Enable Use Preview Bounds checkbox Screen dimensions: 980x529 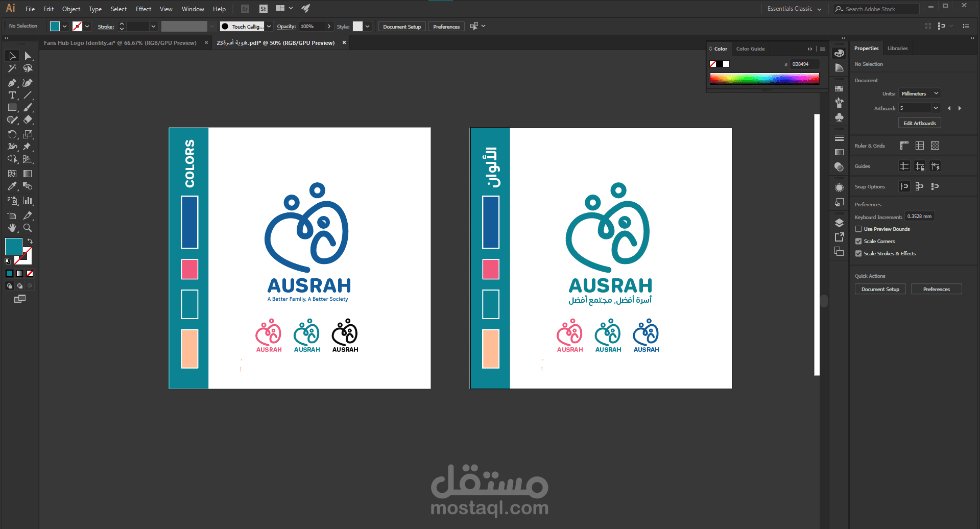point(858,229)
